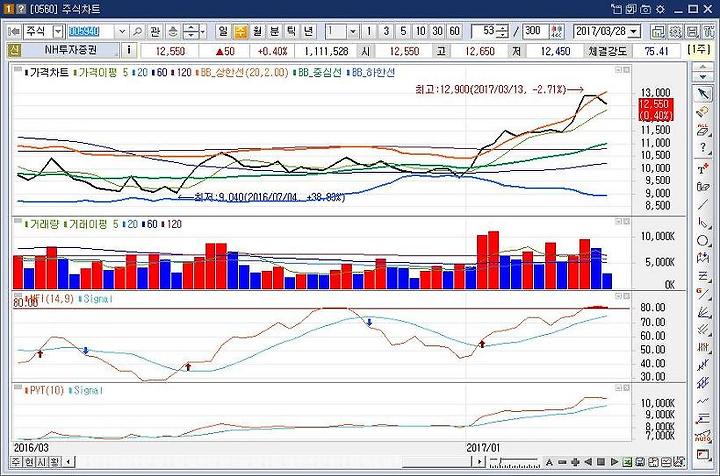Select the 월 (monthly) period toggle
Image resolution: width=720 pixels, height=476 pixels.
coord(257,31)
